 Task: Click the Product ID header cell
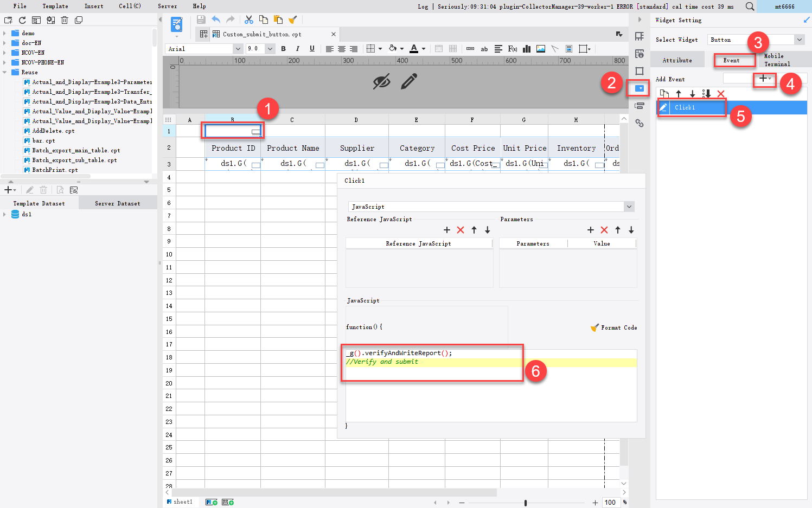(x=233, y=148)
